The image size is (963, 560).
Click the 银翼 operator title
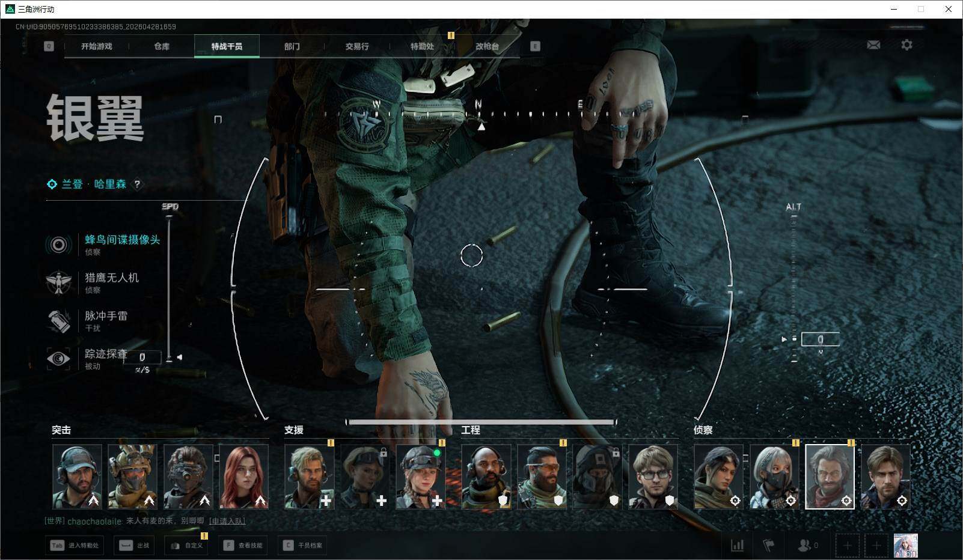coord(95,118)
